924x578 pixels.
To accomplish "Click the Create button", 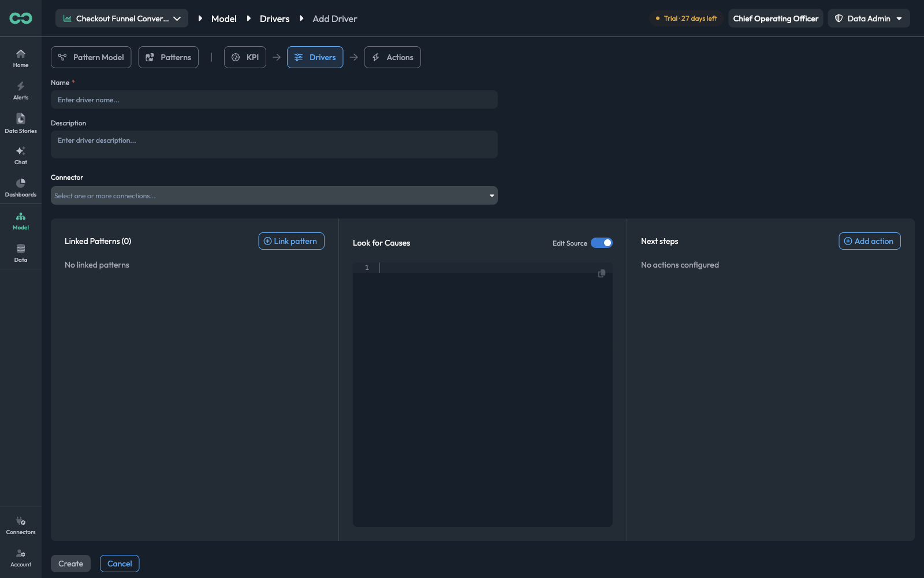I will point(70,564).
